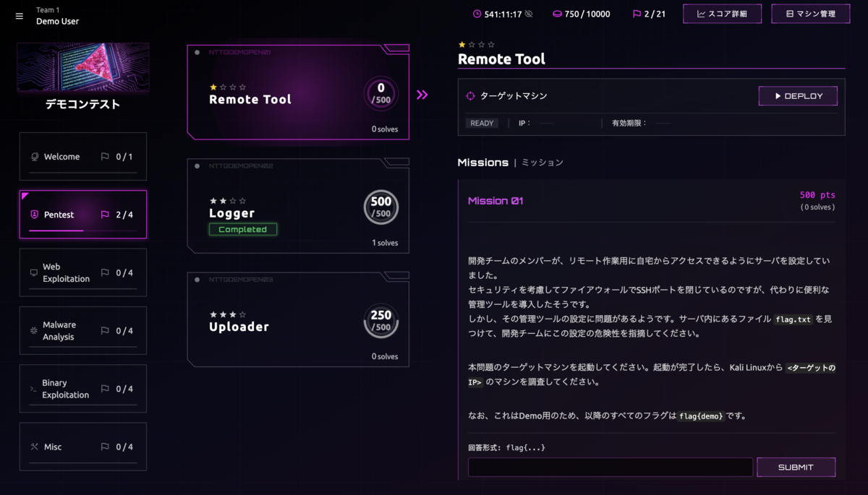Click the flag answer input field

[610, 467]
